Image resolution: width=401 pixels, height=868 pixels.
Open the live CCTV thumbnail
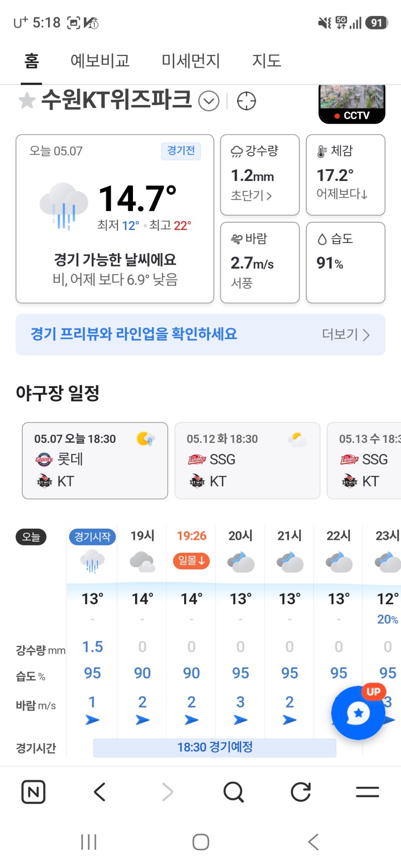tap(352, 104)
